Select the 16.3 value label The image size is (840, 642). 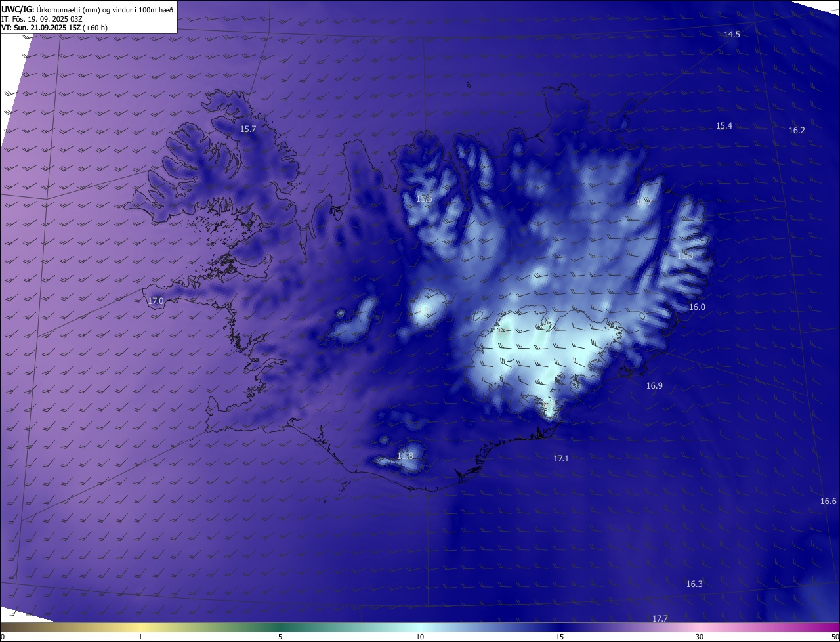coord(694,584)
